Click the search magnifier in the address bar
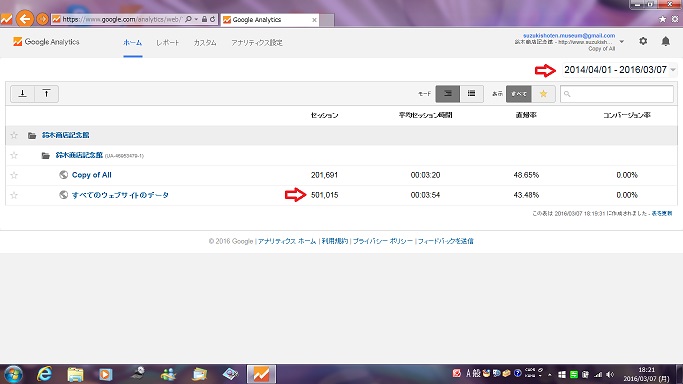Screen dimensions: 683x384 click(x=188, y=19)
